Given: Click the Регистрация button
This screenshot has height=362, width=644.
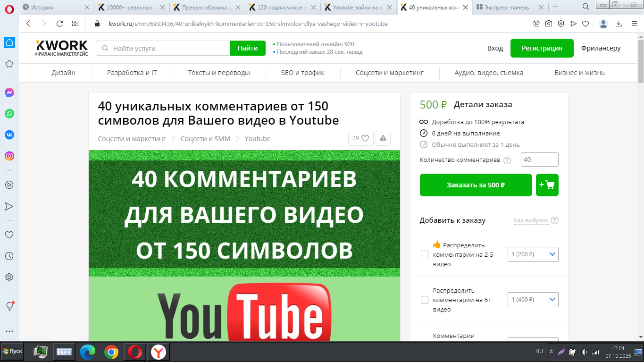Looking at the screenshot, I should point(542,48).
